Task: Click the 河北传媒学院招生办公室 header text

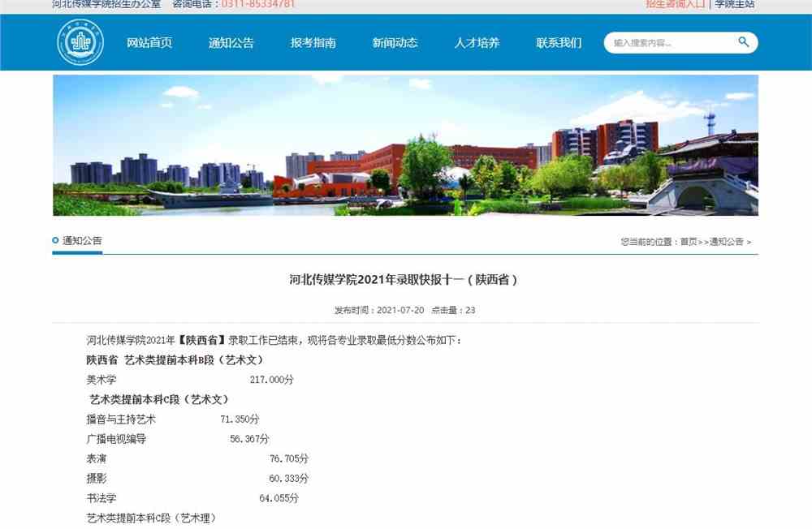Action: [x=106, y=4]
